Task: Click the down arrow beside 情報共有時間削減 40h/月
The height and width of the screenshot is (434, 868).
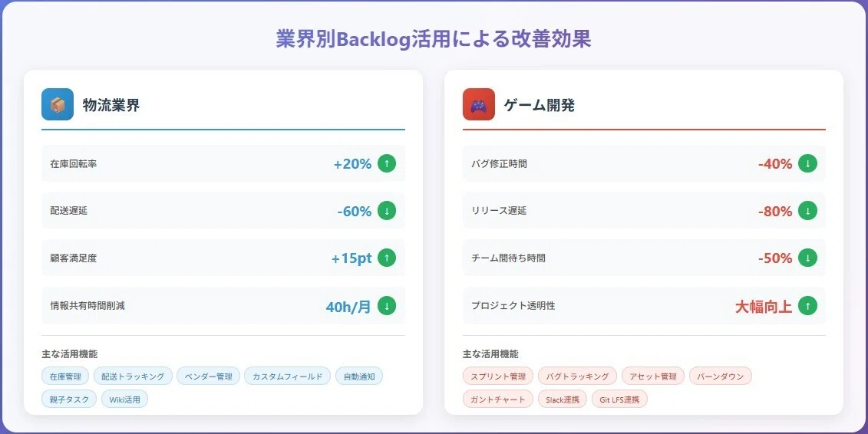Action: coord(387,306)
